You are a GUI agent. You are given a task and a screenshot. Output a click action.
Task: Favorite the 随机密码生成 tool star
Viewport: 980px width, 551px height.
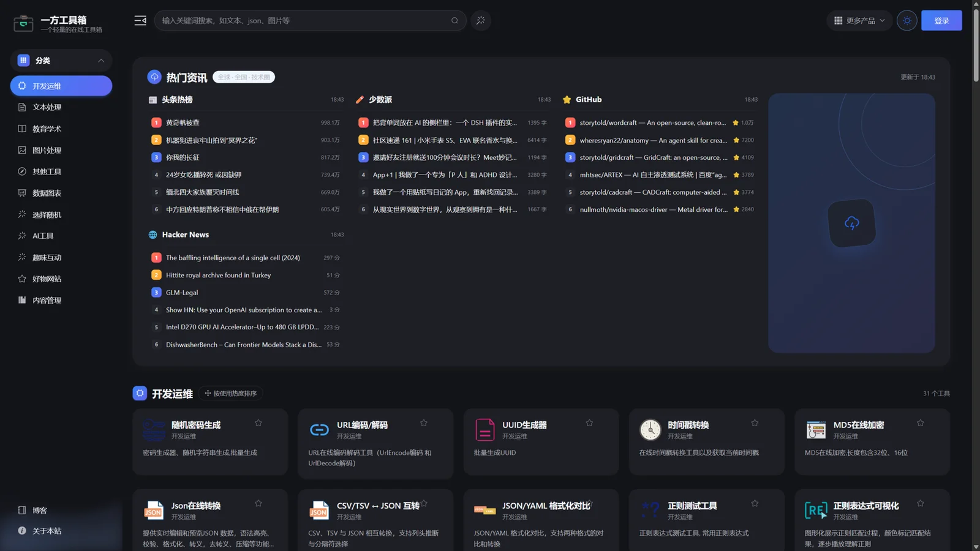click(x=258, y=423)
